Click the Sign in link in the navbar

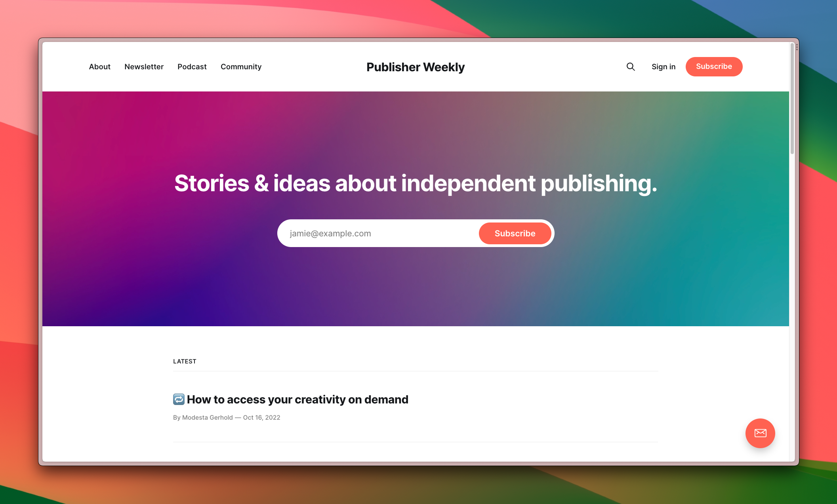tap(663, 67)
